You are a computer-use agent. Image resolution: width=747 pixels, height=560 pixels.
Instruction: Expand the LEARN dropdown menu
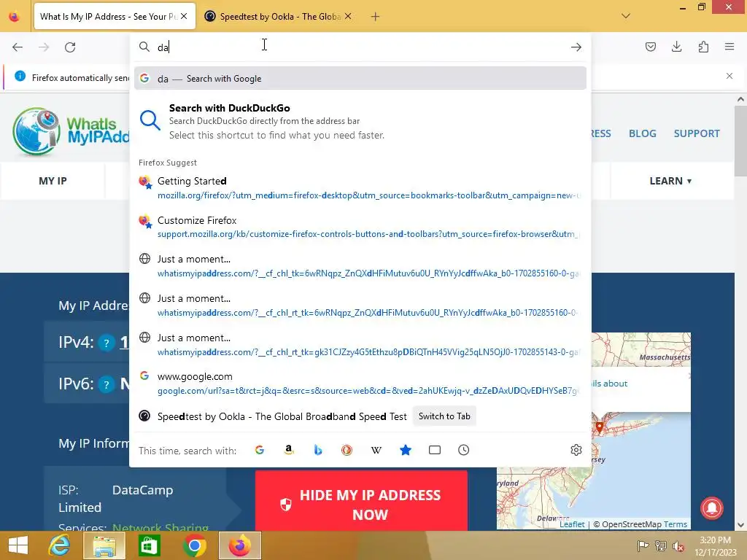coord(671,181)
